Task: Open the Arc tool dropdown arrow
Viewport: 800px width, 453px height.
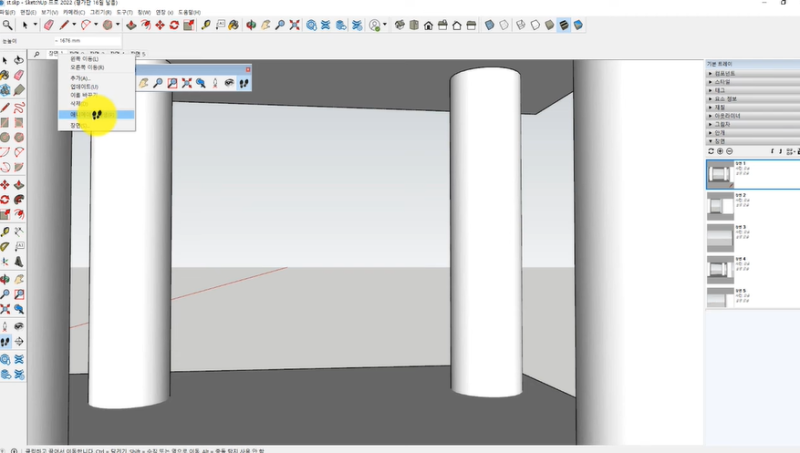Action: (96, 25)
